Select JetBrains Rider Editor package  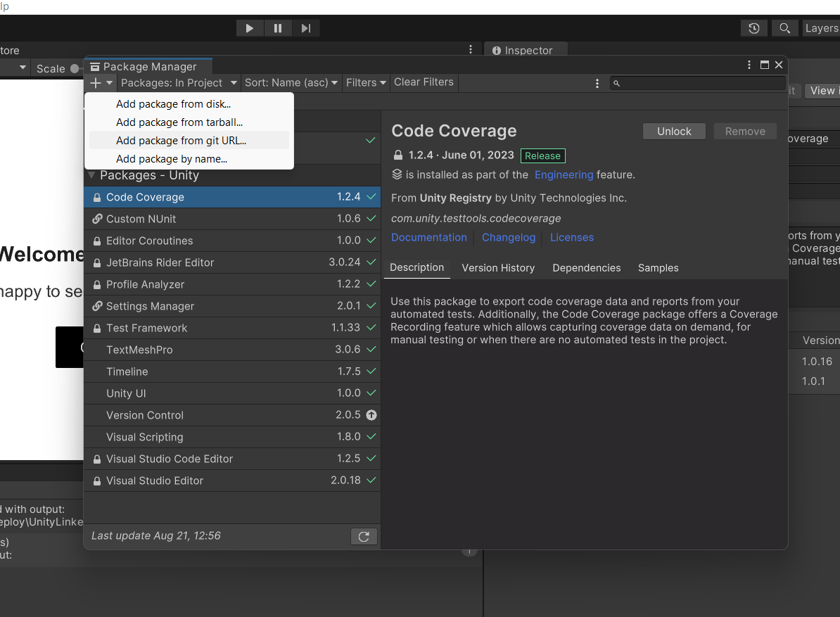232,262
